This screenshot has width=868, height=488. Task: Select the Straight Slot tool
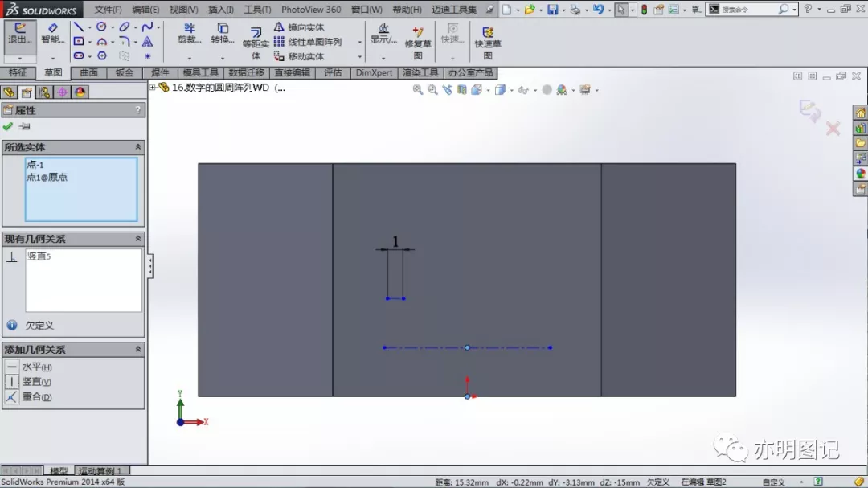coord(79,56)
